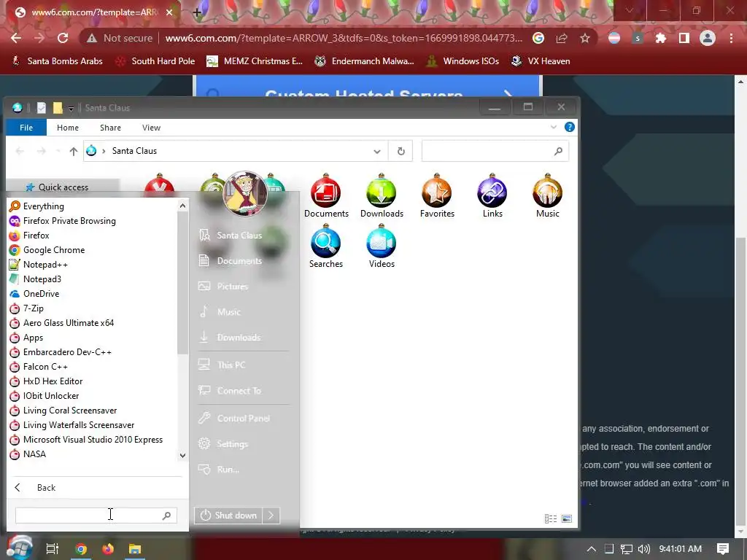Screen dimensions: 747x560
Task: Open Task View on the taskbar
Action: [x=53, y=549]
